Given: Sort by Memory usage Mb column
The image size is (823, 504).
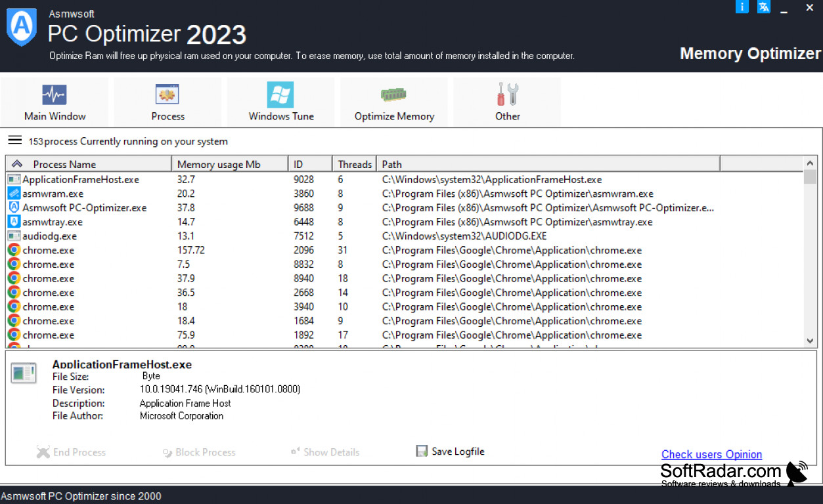Looking at the screenshot, I should pos(230,164).
